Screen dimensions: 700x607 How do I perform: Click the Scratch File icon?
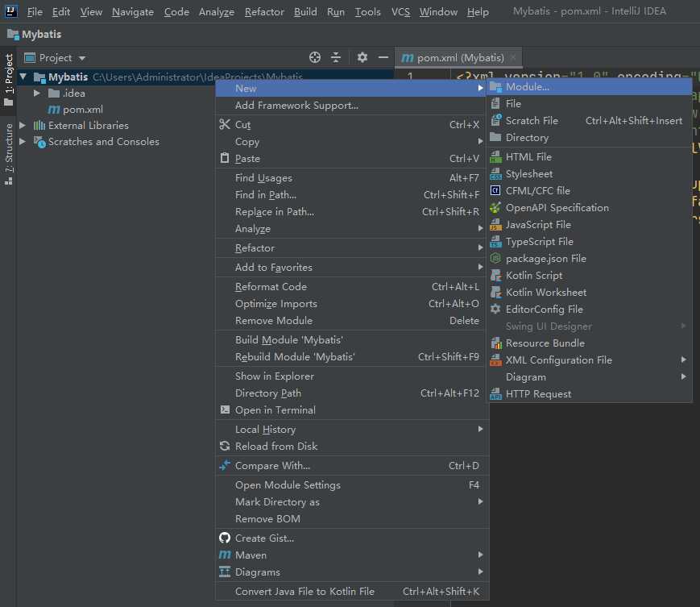click(495, 120)
